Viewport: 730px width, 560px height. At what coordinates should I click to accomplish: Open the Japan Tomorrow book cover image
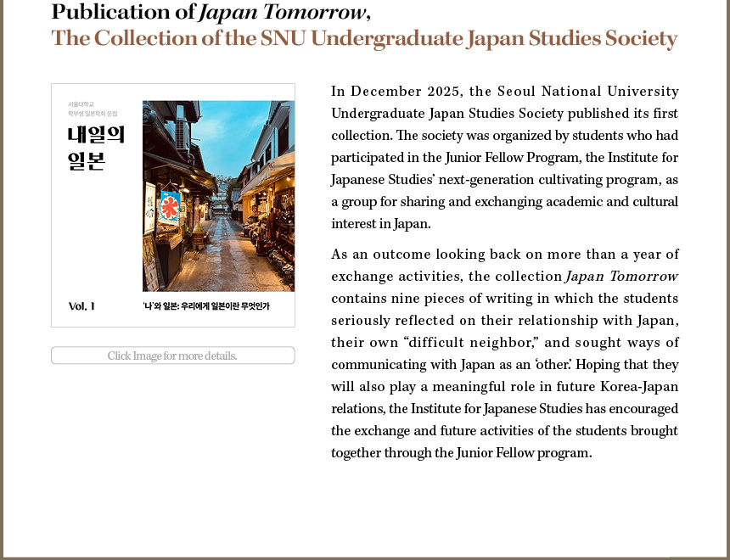pos(172,205)
